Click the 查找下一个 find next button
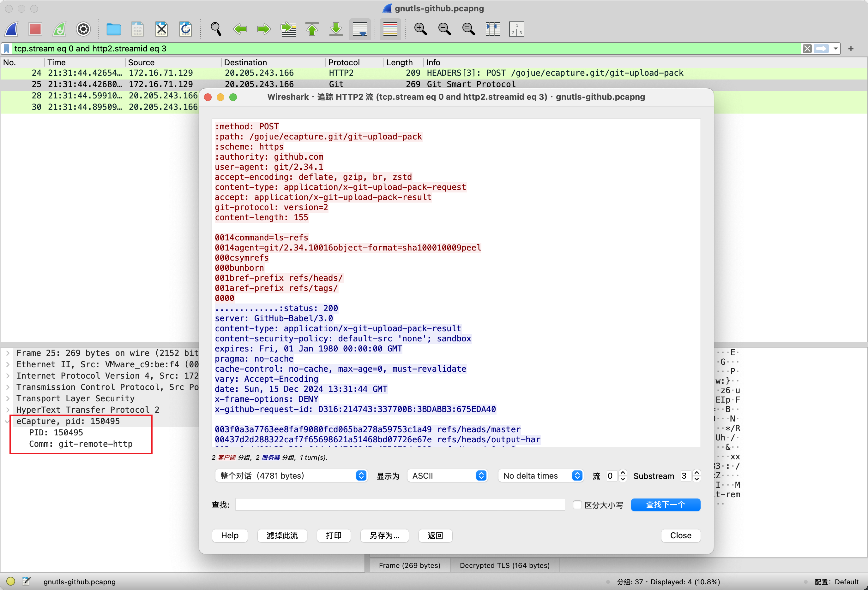The height and width of the screenshot is (590, 868). point(665,505)
